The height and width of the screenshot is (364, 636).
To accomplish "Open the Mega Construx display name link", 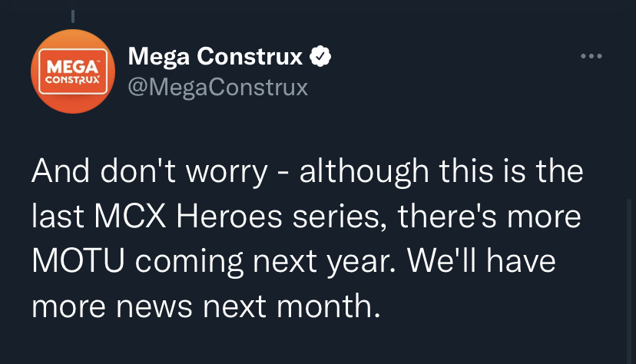I will coord(215,56).
